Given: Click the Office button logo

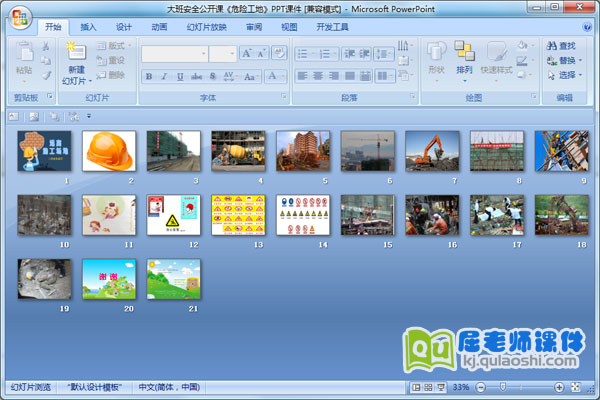Looking at the screenshot, I should click(x=21, y=17).
